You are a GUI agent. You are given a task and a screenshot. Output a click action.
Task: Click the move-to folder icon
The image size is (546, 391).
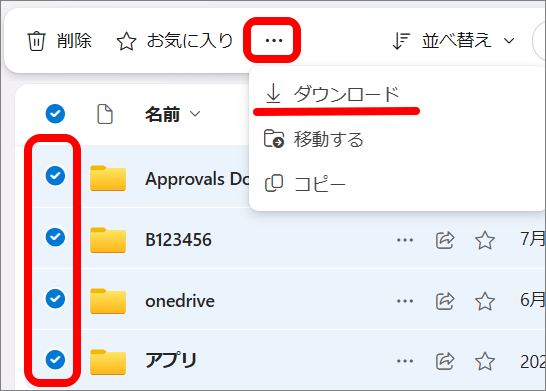(274, 139)
